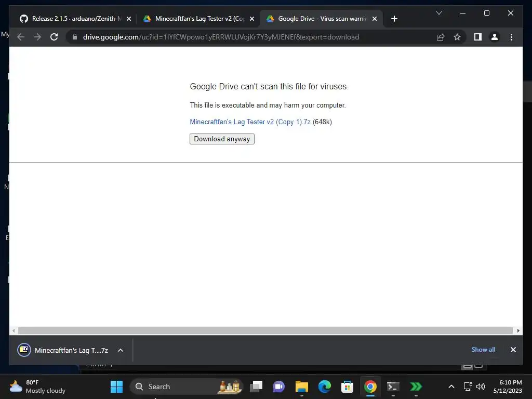This screenshot has height=399, width=532.
Task: Click the scrollbar right arrow
Action: [518, 330]
